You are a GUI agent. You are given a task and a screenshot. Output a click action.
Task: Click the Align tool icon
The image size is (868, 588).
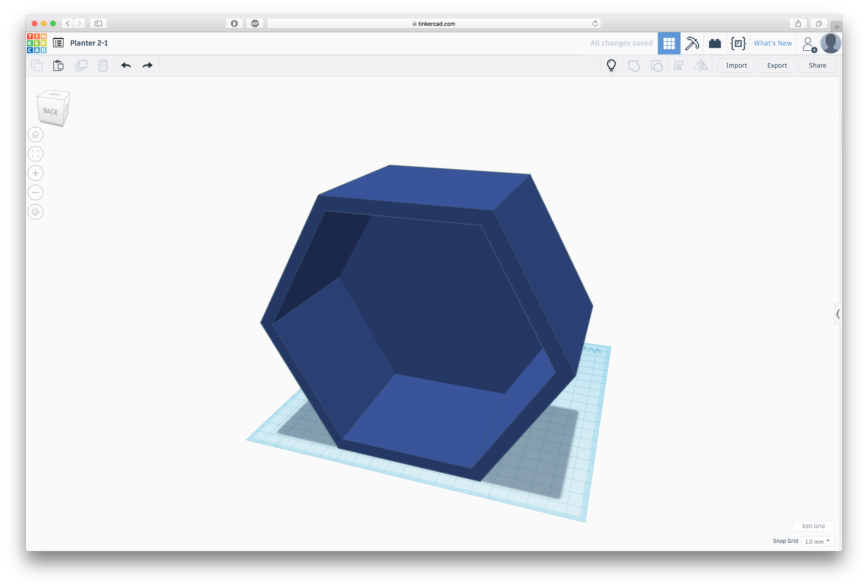point(679,66)
